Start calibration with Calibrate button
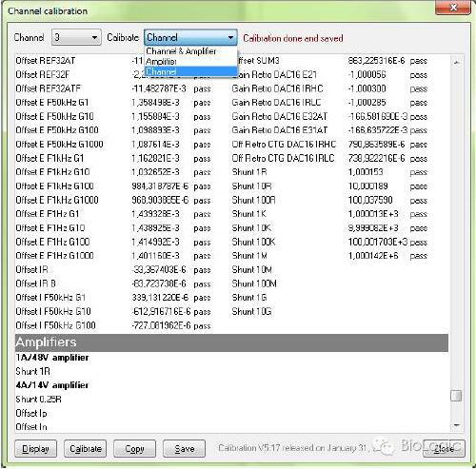Viewport: 476px width, 469px height. tap(86, 448)
